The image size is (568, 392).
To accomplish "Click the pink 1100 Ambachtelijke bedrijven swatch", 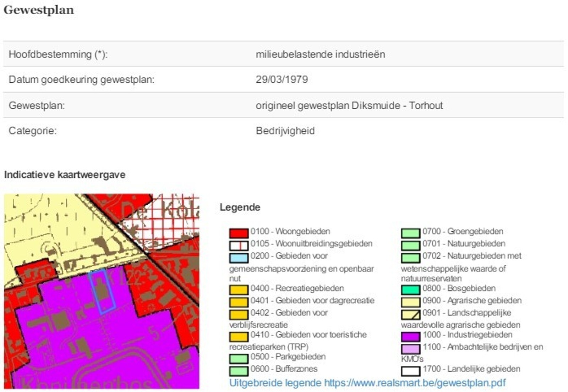I will pyautogui.click(x=410, y=348).
